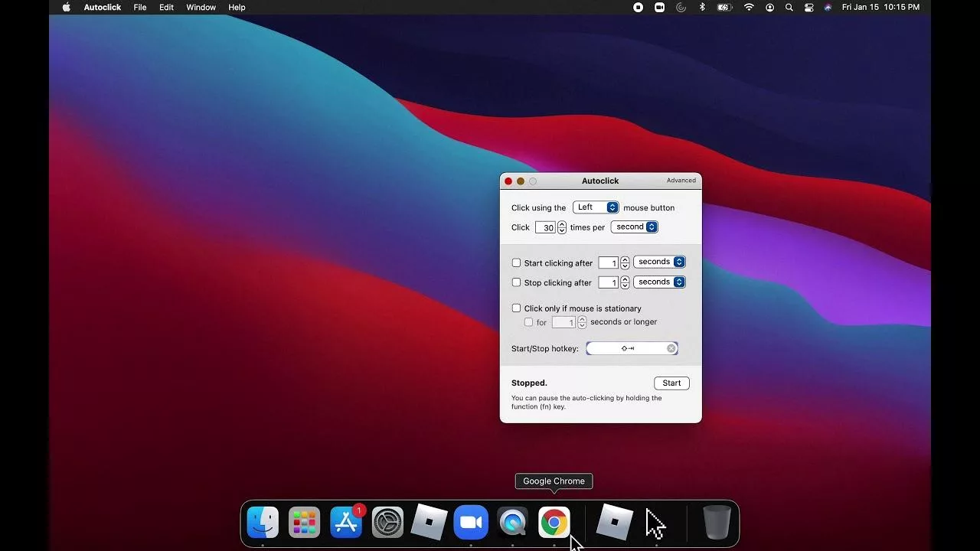980x551 pixels.
Task: Open QuickTime Player from the Dock
Action: pyautogui.click(x=512, y=523)
